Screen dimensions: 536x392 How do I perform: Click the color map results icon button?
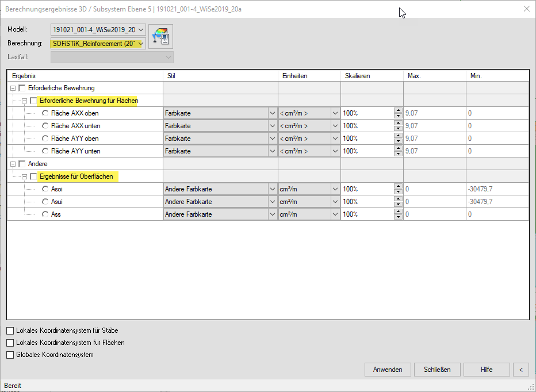tap(160, 36)
